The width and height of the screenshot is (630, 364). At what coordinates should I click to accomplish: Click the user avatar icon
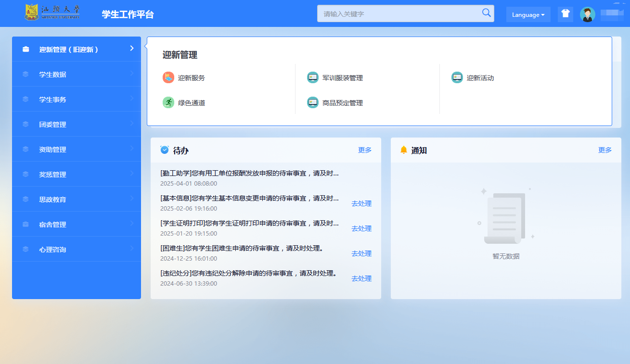click(588, 14)
